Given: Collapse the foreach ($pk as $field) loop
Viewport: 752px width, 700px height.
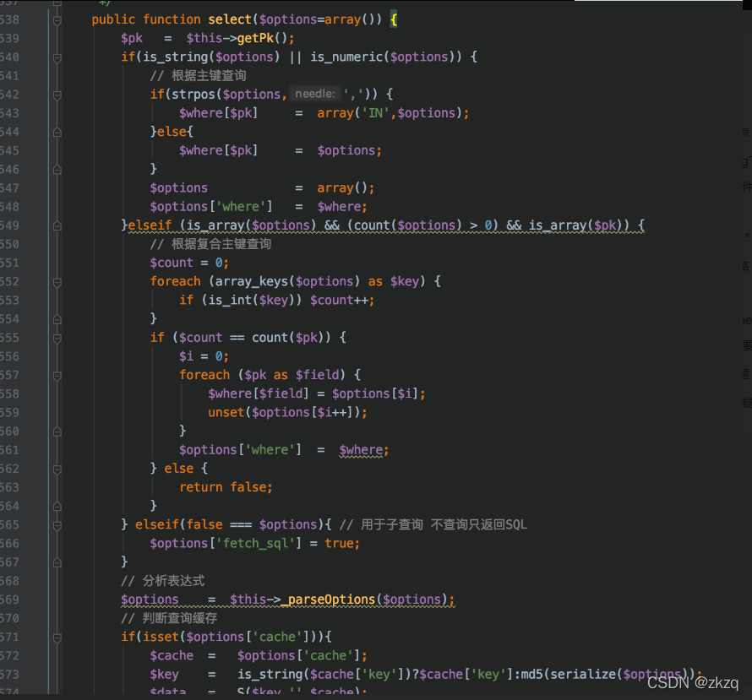Looking at the screenshot, I should tap(57, 376).
